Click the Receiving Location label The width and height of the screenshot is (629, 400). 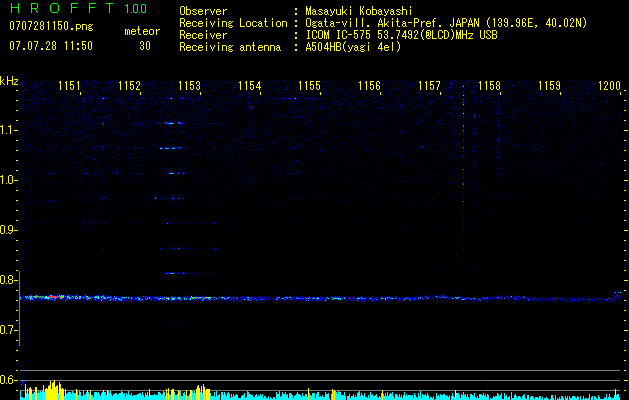click(233, 23)
